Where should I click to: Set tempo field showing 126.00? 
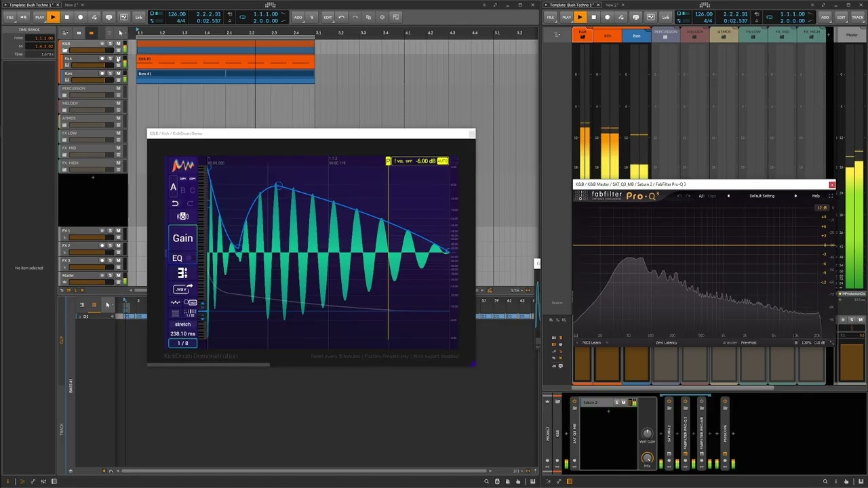coord(176,14)
